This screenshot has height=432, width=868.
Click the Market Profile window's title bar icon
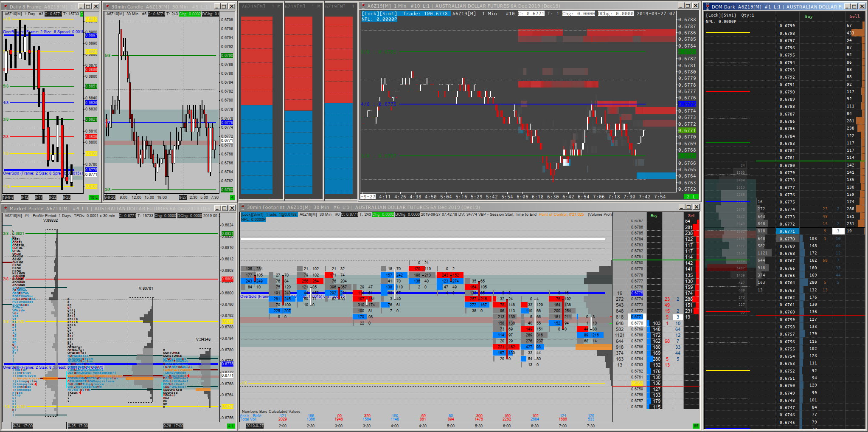6,208
